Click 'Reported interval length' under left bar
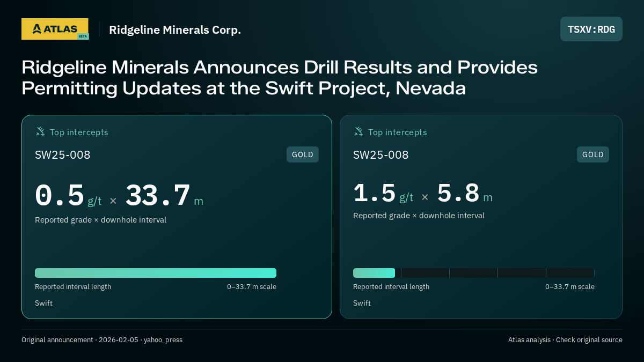644x362 pixels. (73, 287)
